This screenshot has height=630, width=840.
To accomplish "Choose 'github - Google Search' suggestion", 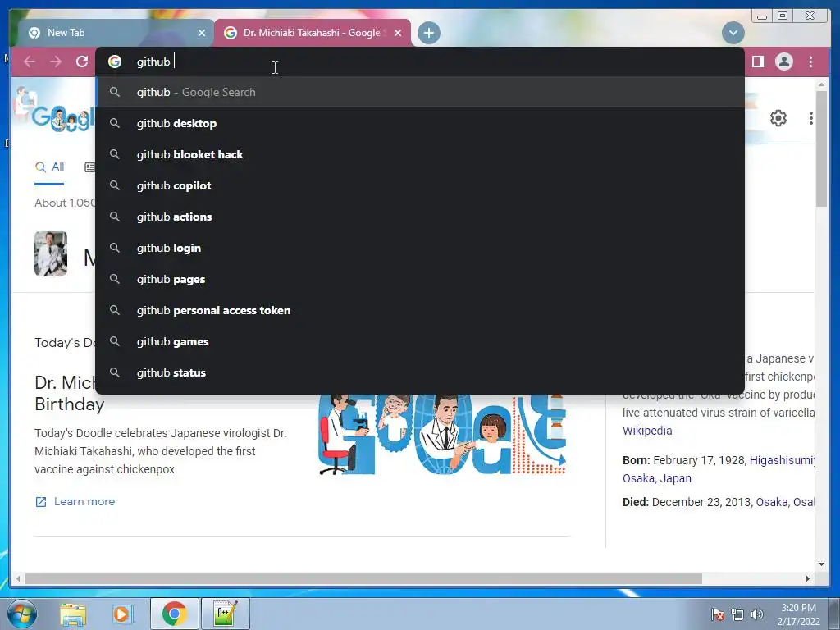I will (421, 92).
